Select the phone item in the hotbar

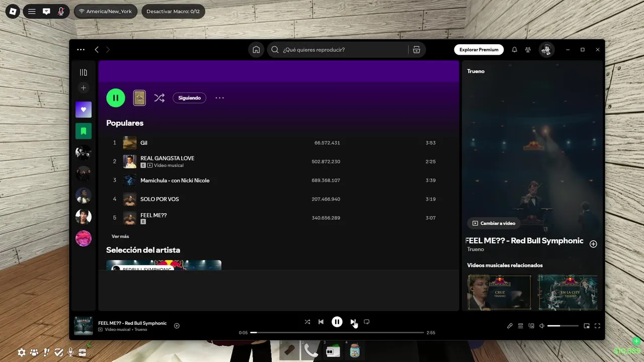311,350
